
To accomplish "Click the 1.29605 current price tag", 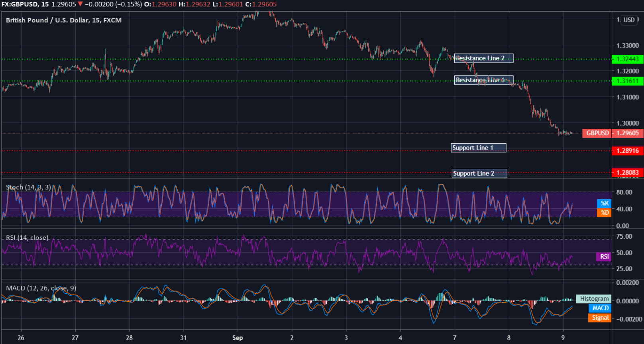I will coord(628,133).
